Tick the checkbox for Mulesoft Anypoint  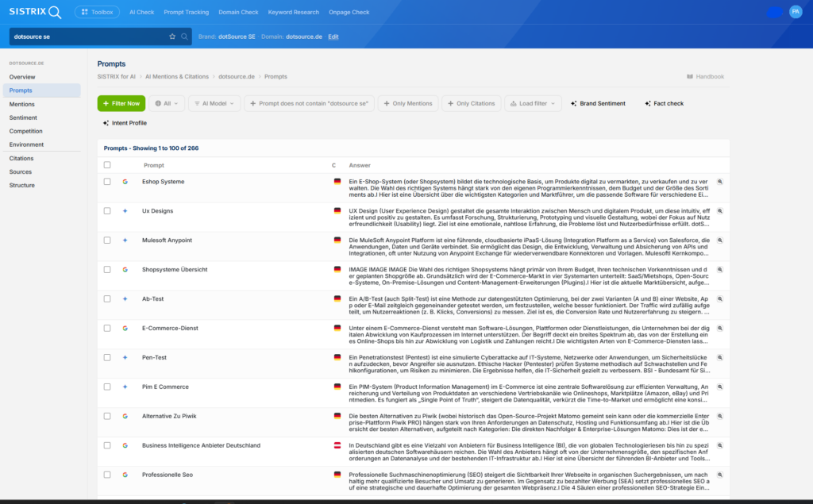(107, 240)
